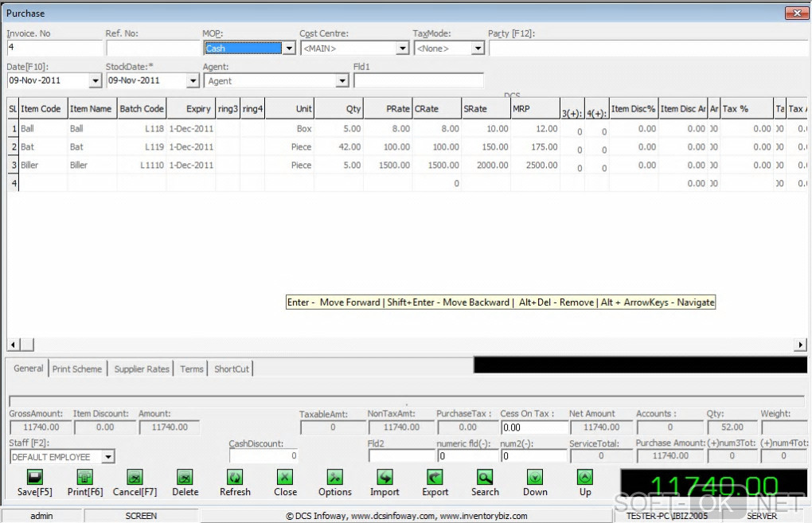Click the MRP cell 2500.00

[536, 165]
